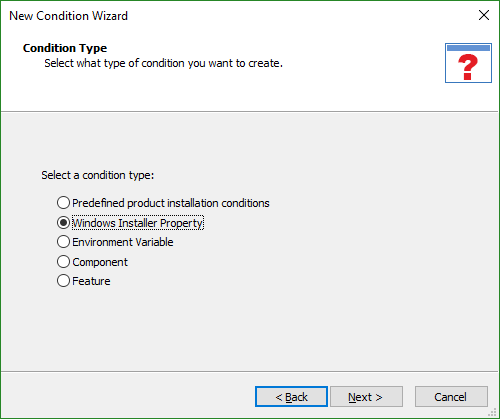Click 'Predefined product installation conditions' label text
Image resolution: width=500 pixels, height=419 pixels.
[x=171, y=203]
